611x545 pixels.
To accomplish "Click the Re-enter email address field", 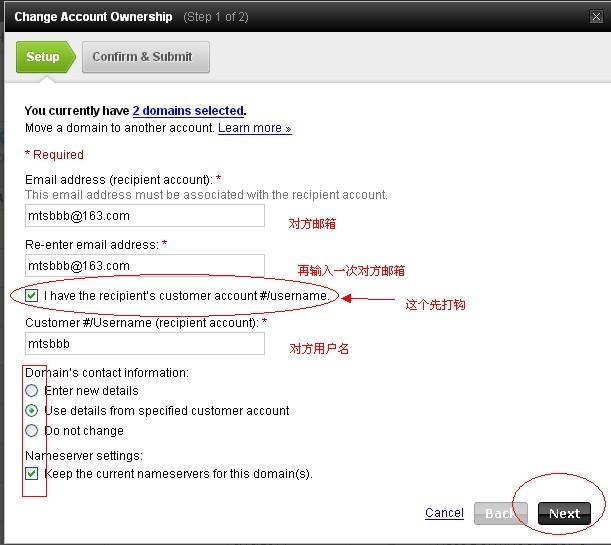I will point(145,266).
